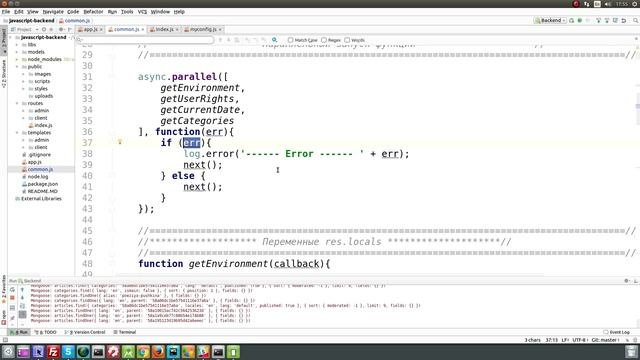This screenshot has width=640, height=360.
Task: Open the TODO tool window
Action: click(x=46, y=332)
